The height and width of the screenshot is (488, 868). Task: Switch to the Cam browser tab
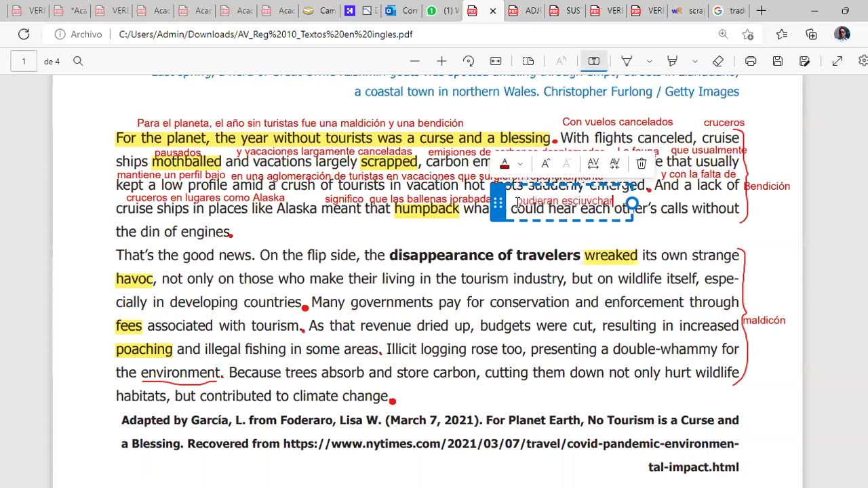click(319, 11)
